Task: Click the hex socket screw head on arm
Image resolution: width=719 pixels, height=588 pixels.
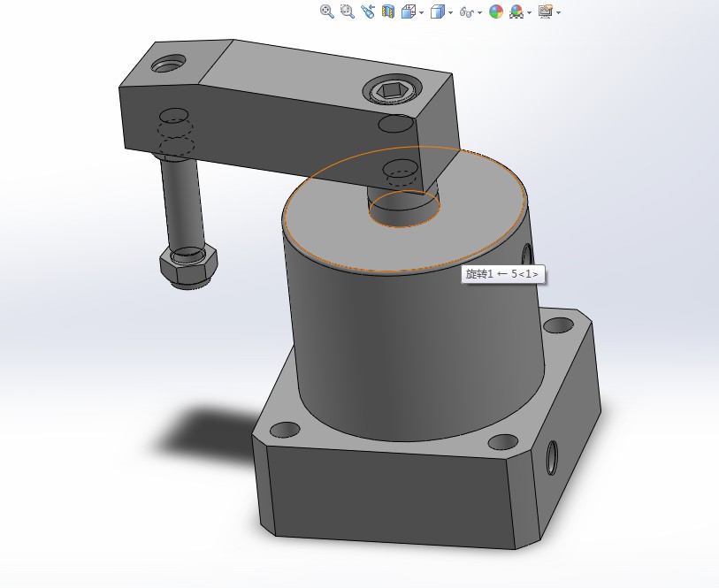Action: coord(391,91)
